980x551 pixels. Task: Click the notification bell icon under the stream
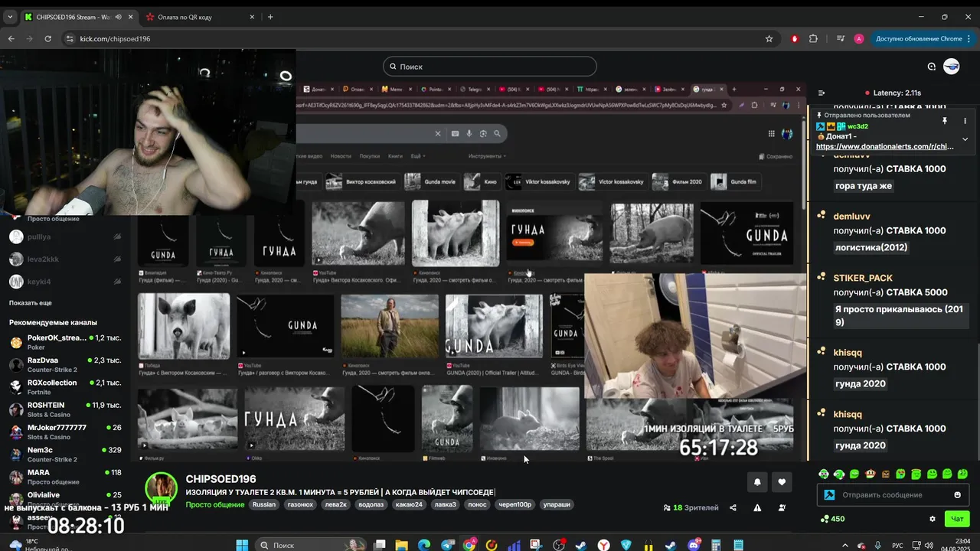[x=757, y=481]
